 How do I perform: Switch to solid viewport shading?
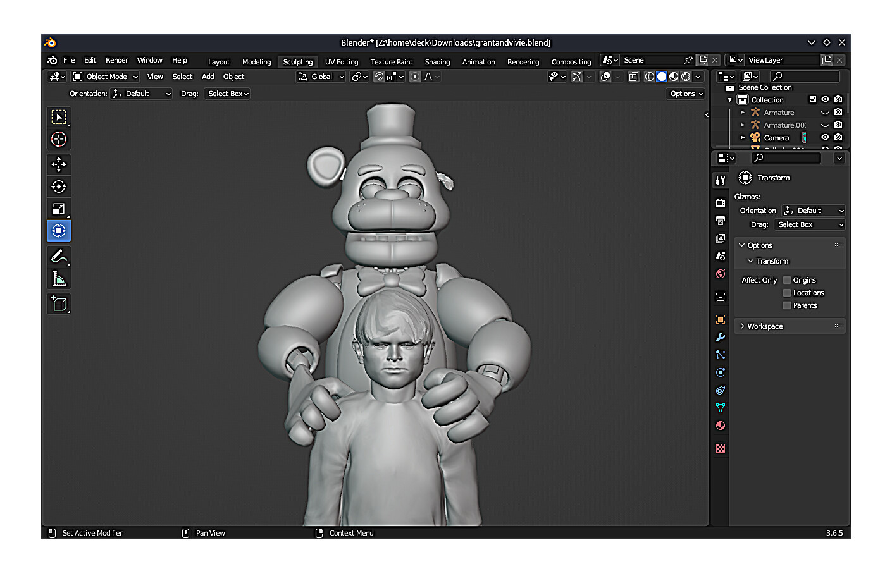pos(662,77)
